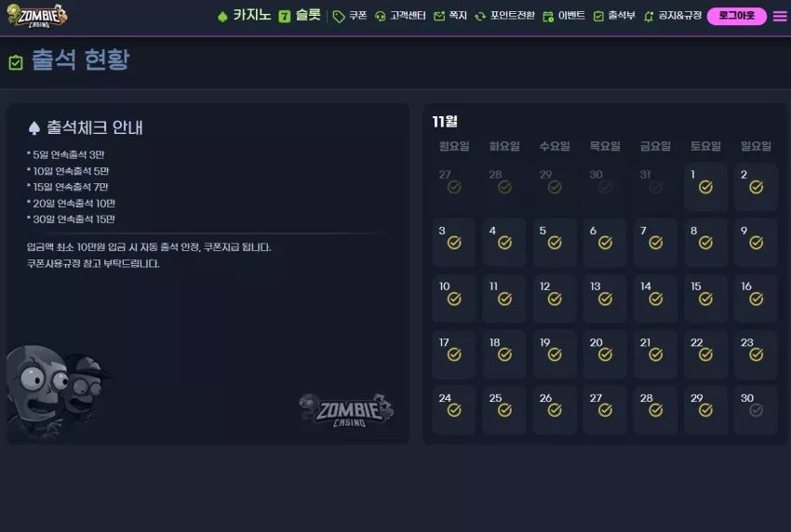This screenshot has height=532, width=791.
Task: Click the check mark on November 27
Action: point(606,410)
